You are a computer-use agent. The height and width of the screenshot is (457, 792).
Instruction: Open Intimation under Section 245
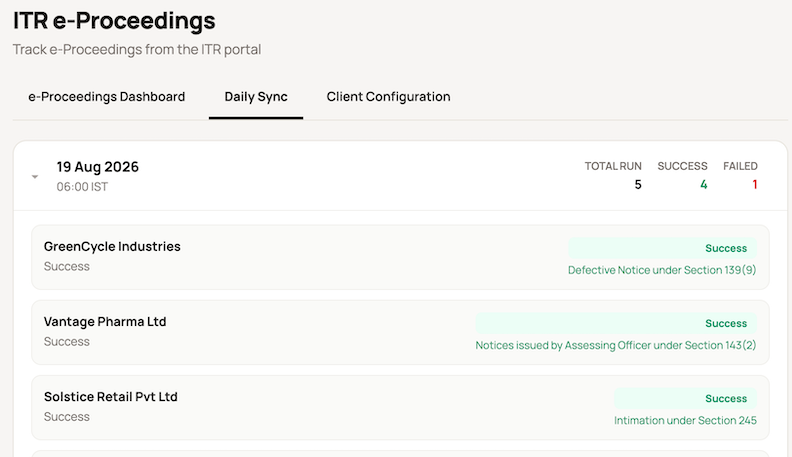tap(685, 421)
